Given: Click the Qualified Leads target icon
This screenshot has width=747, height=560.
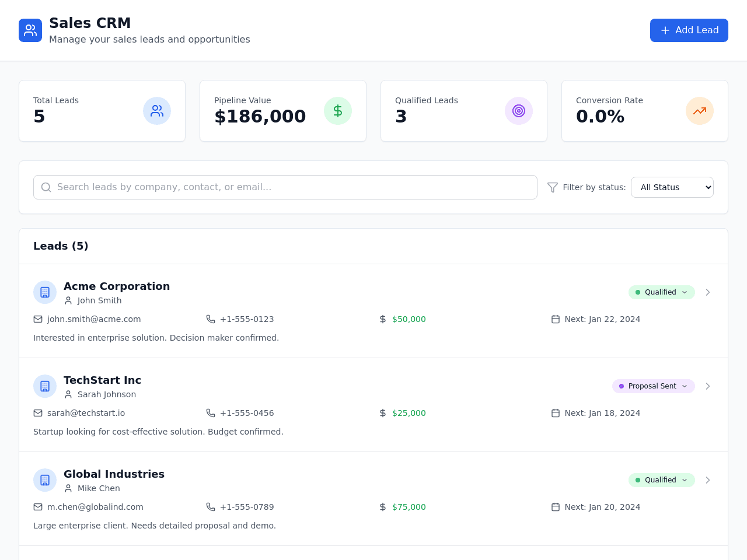Looking at the screenshot, I should (519, 111).
